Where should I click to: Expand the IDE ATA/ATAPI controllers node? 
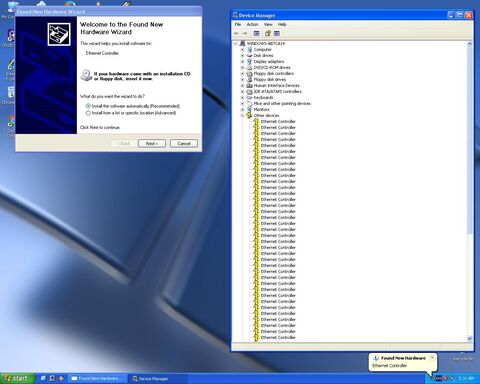[242, 91]
